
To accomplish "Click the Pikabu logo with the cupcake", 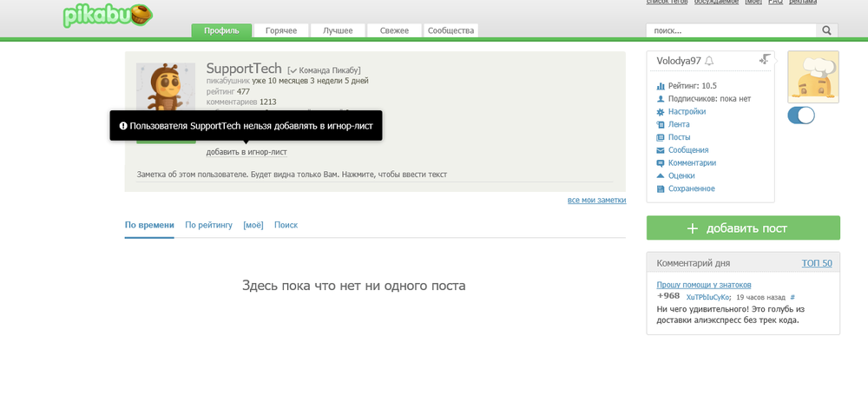I will coord(108,16).
